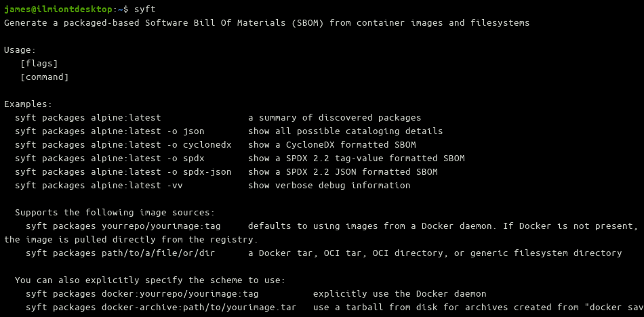Click "You can also explicitly specify the scheme" line

tap(150, 280)
